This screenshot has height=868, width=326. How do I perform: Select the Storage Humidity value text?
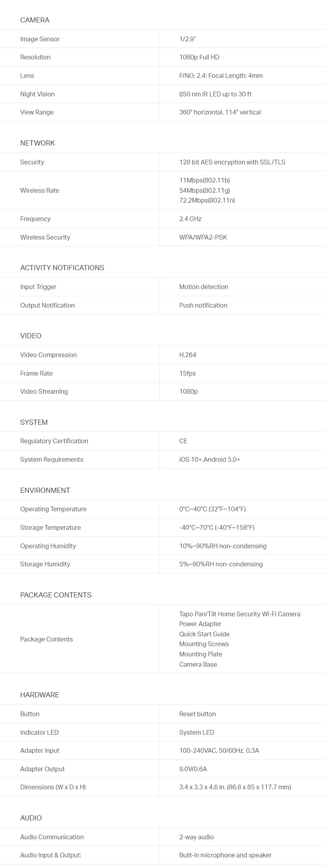(221, 564)
